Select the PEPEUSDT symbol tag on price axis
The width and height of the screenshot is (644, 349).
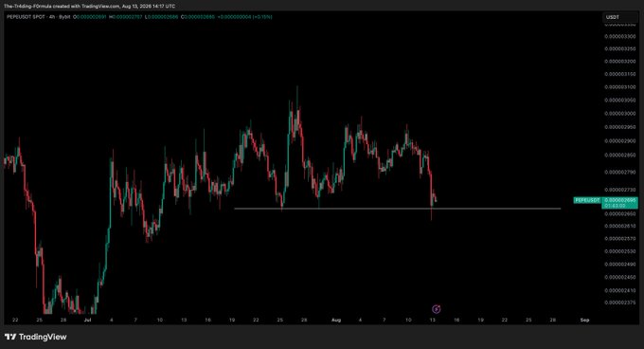587,200
